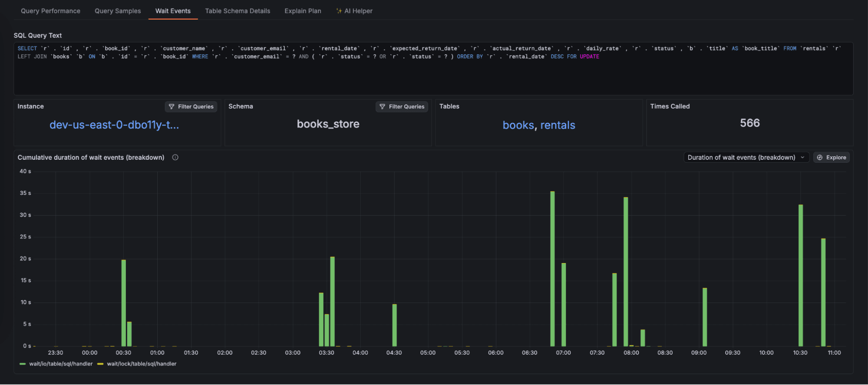Click the FOR UPDATE keyword in the SQL text
This screenshot has height=385, width=868.
tap(583, 57)
